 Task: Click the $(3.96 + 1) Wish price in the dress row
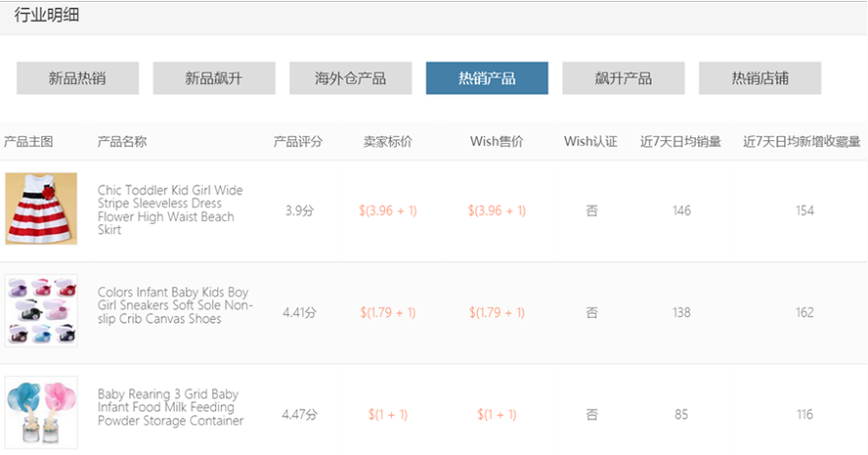pyautogui.click(x=497, y=211)
